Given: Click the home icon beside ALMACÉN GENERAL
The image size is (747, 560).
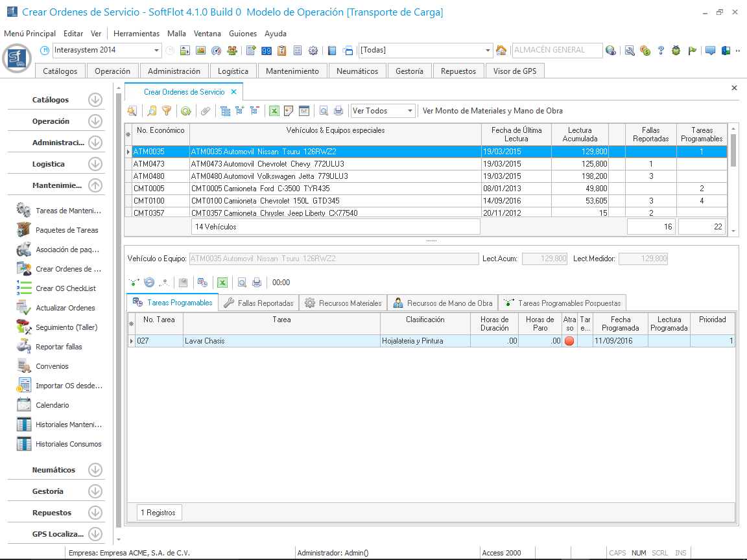Looking at the screenshot, I should 501,51.
